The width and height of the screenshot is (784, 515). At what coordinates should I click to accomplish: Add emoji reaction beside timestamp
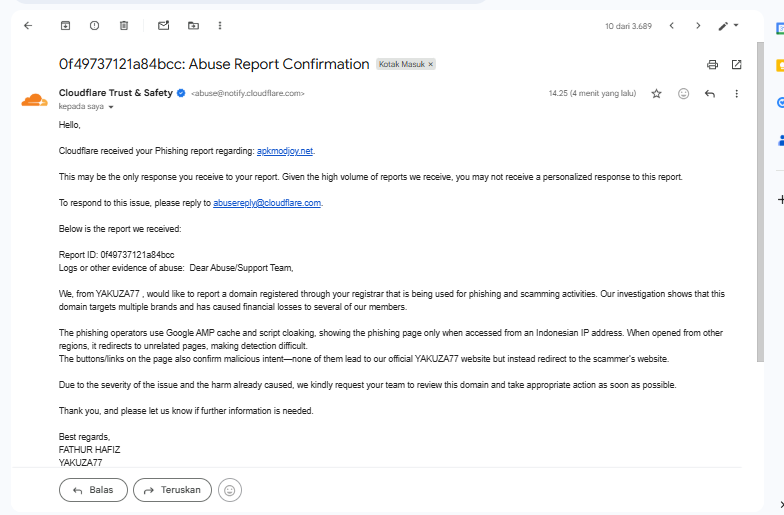click(x=684, y=94)
